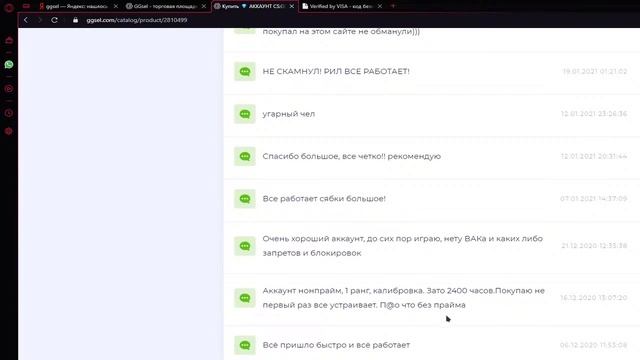Click the review starting 'Аккаунт нонпрайм, 1 ранг'
The height and width of the screenshot is (360, 640).
[x=404, y=298]
